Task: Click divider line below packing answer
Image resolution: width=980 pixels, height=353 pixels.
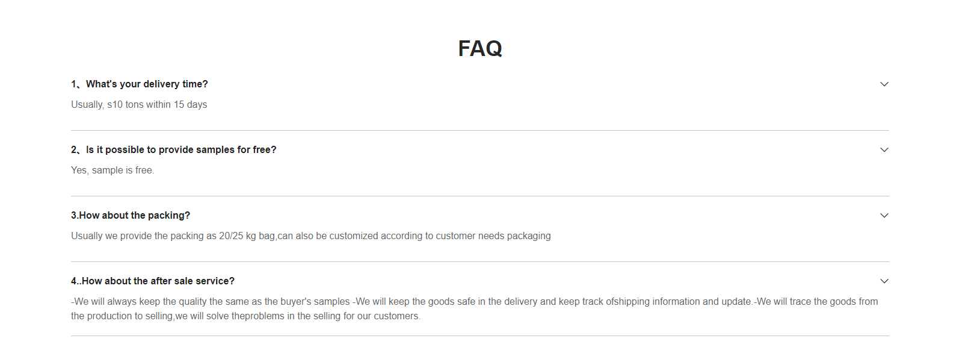Action: (480, 262)
